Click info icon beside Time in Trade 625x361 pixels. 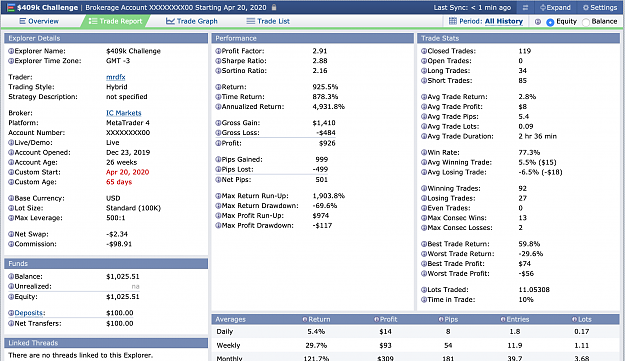(x=424, y=300)
